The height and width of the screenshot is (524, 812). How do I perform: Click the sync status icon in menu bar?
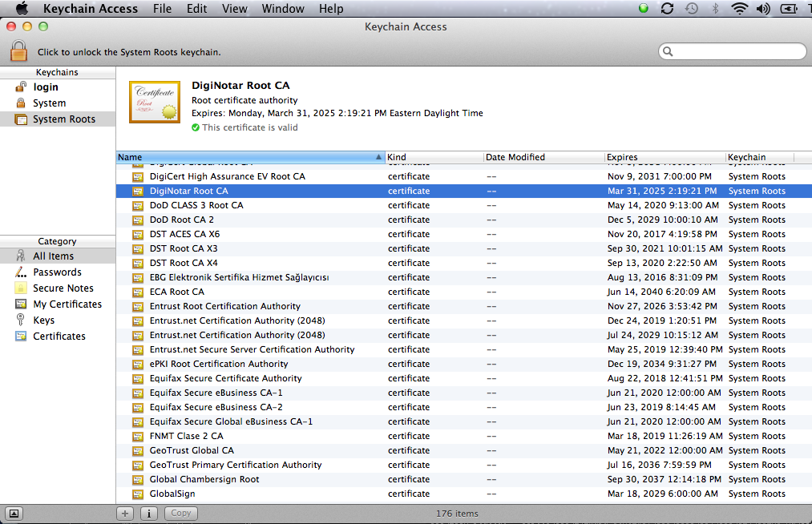[x=668, y=8]
